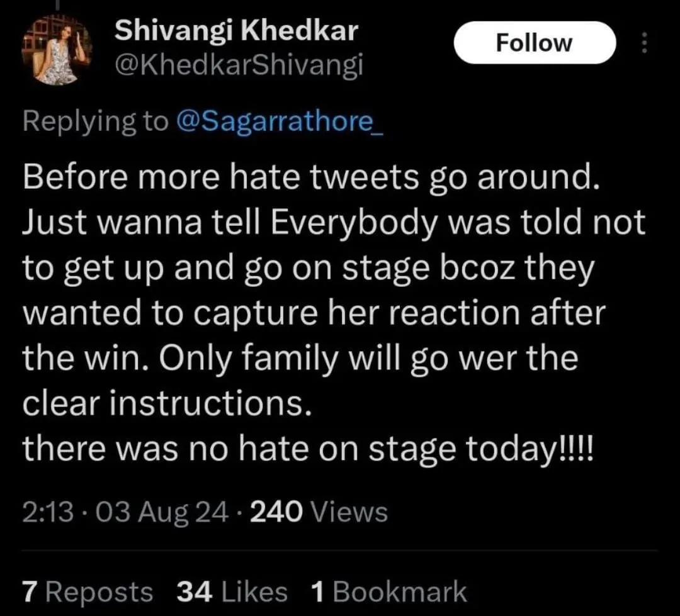Viewport: 680px width, 616px height.
Task: Open the @Sagarrathore_ mention link
Action: click(x=280, y=121)
